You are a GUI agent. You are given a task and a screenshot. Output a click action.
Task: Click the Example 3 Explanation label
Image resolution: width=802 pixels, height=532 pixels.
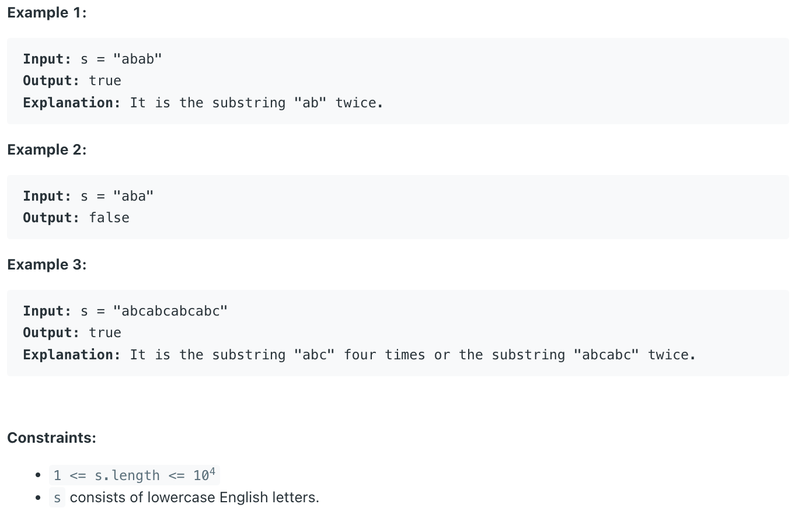(72, 355)
